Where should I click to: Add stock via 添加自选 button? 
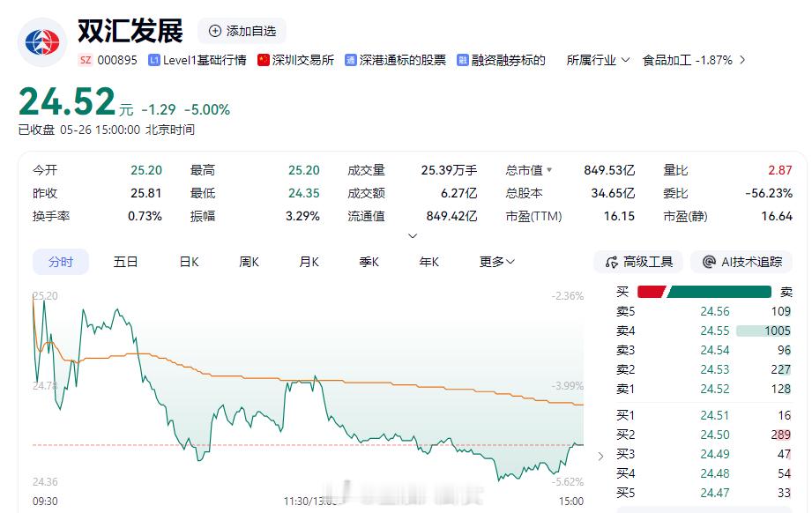(x=242, y=31)
